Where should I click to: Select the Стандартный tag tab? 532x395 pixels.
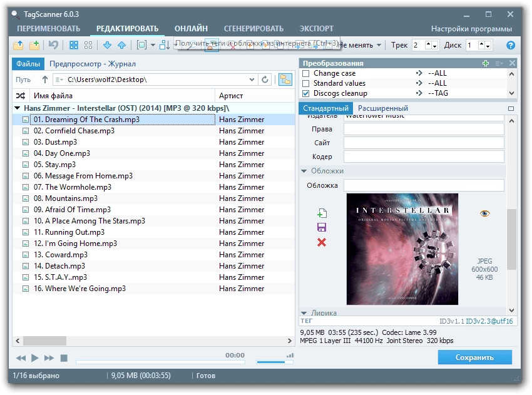(325, 108)
